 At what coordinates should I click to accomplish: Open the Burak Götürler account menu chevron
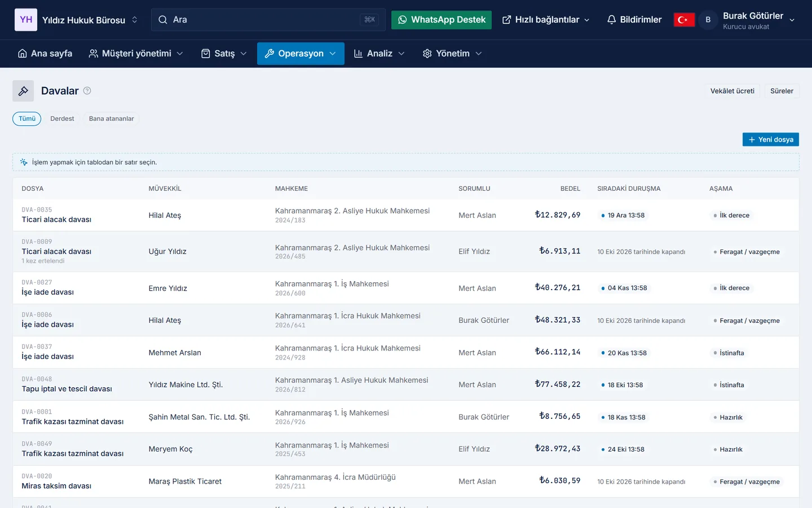pyautogui.click(x=792, y=20)
